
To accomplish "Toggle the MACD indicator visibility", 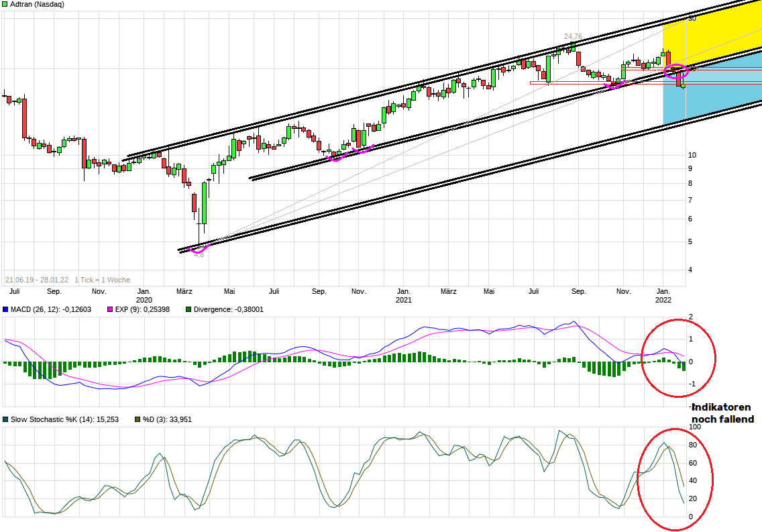I will (7, 310).
